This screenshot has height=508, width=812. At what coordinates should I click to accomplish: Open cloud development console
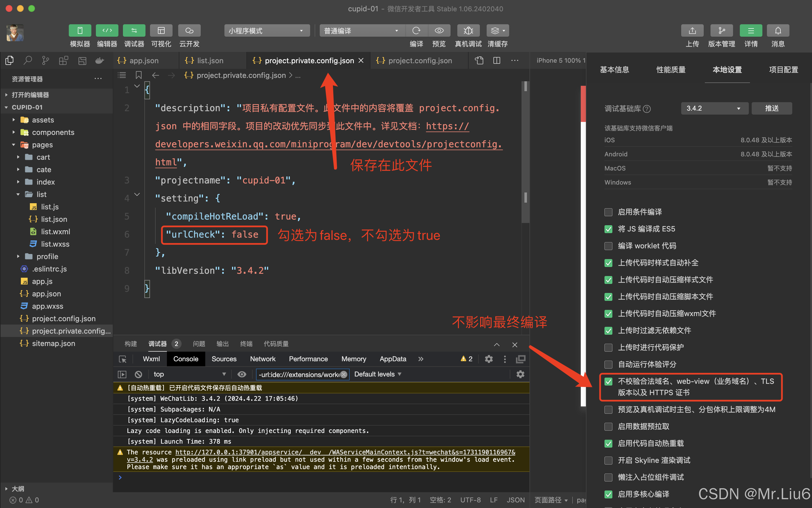point(189,30)
